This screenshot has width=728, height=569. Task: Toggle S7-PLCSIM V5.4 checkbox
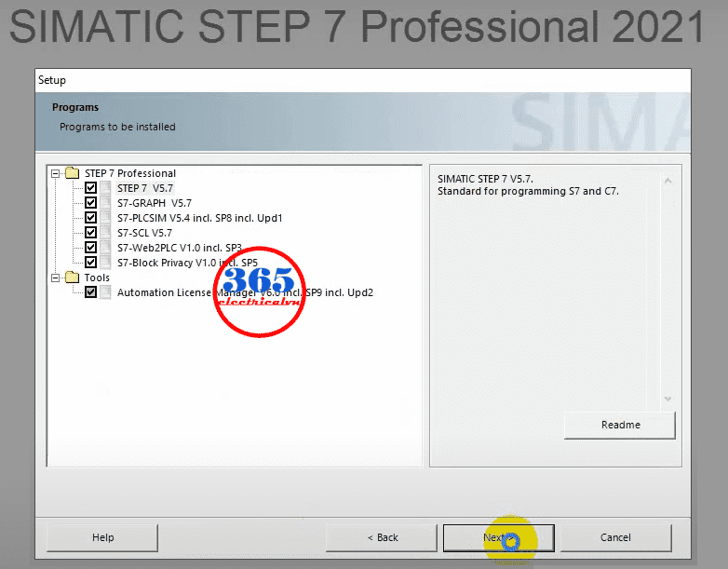tap(90, 217)
